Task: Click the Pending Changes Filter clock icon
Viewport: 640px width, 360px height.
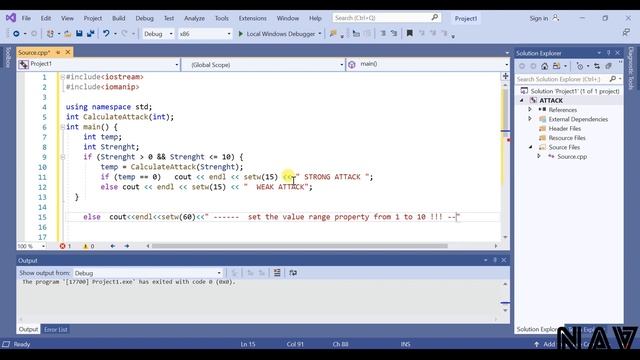Action: 580,66
